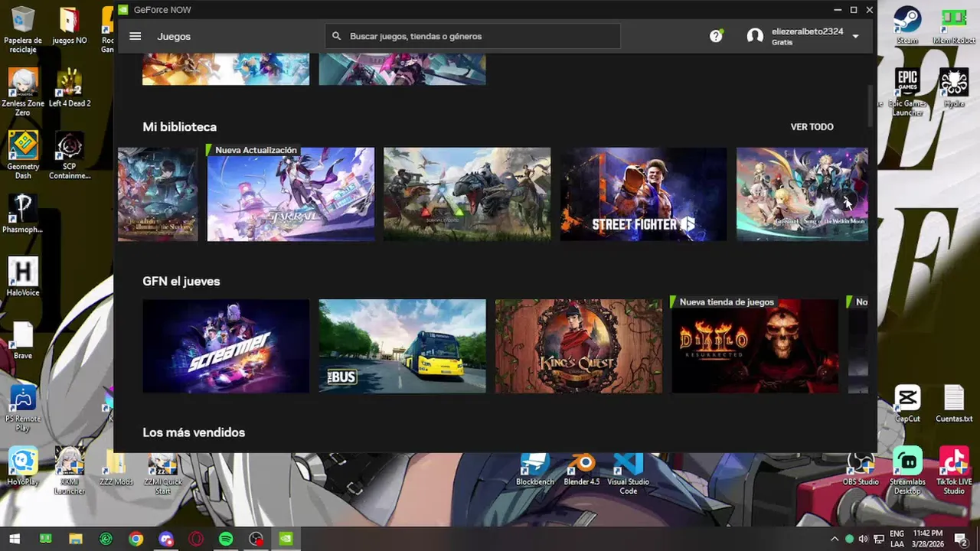Click the search magnifier icon
This screenshot has height=551, width=980.
(x=336, y=36)
